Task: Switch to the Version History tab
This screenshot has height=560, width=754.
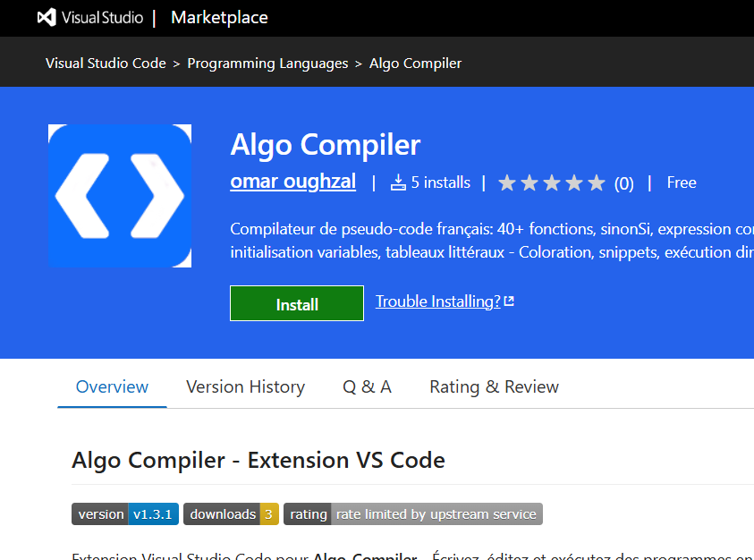Action: coord(245,386)
